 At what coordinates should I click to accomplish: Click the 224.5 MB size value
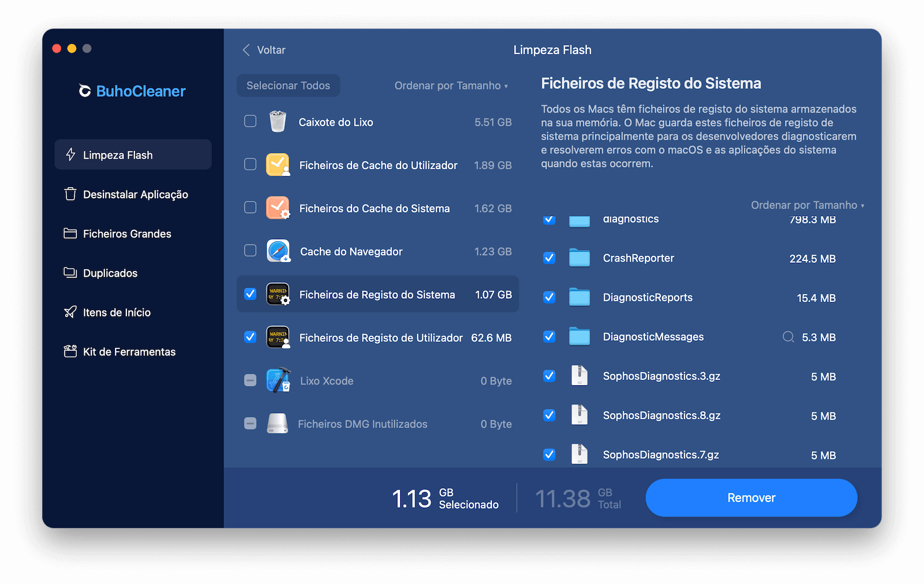coord(813,259)
